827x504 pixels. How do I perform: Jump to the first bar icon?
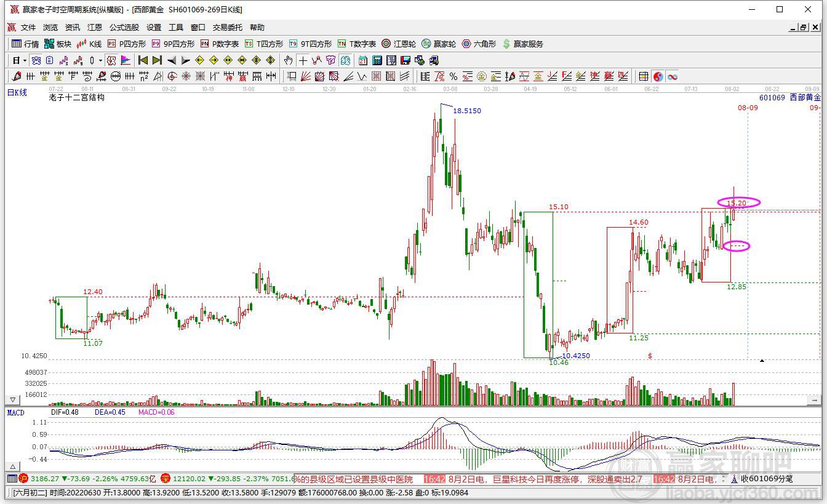(x=143, y=60)
